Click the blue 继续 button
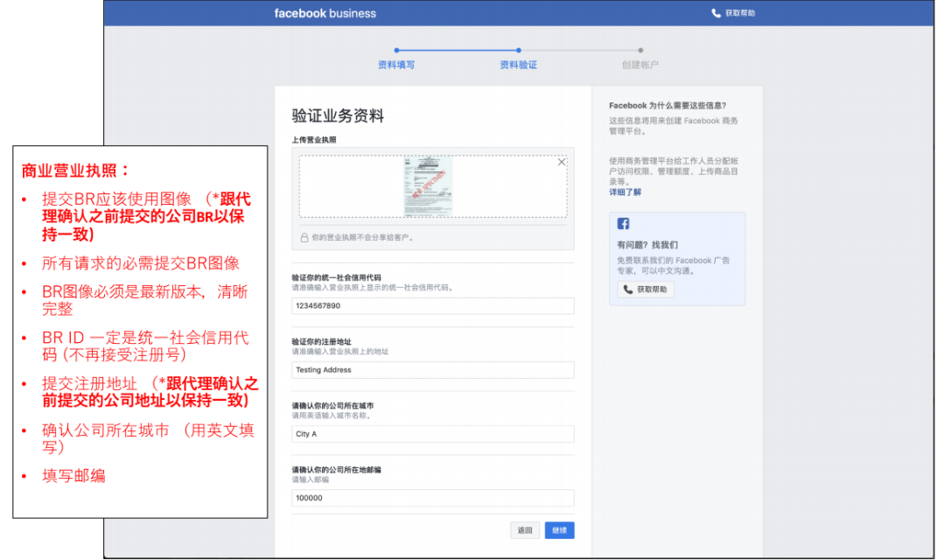Screen dimensions: 945x560 [559, 530]
